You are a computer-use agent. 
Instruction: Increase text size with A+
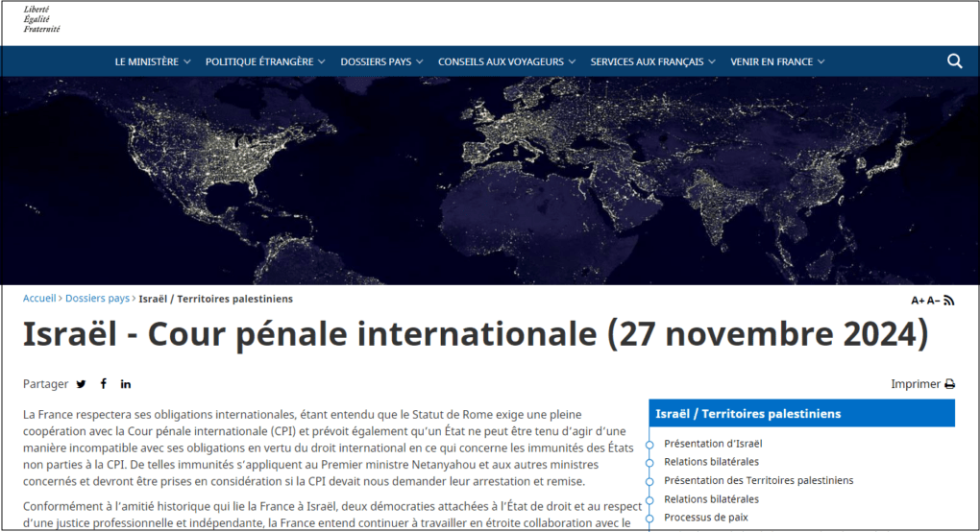[x=918, y=301]
